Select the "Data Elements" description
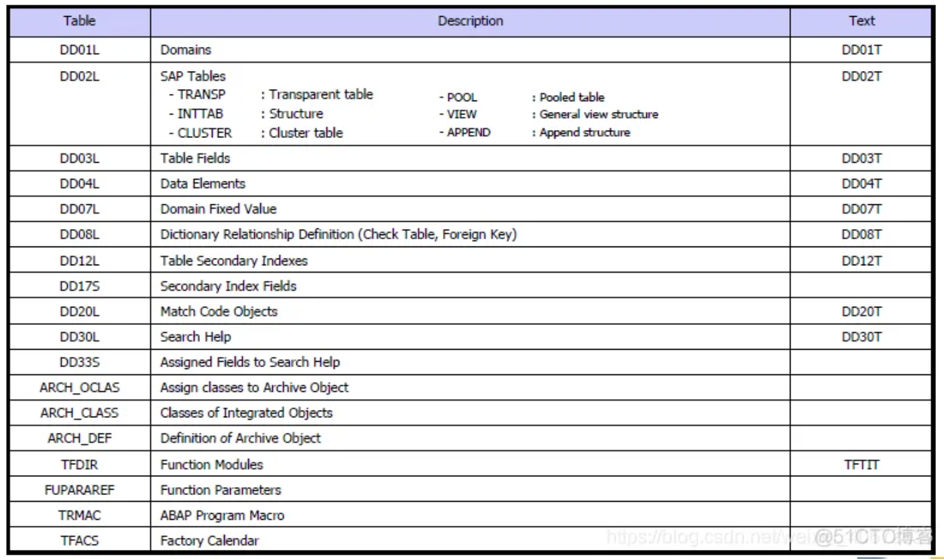This screenshot has height=560, width=944. pyautogui.click(x=202, y=184)
